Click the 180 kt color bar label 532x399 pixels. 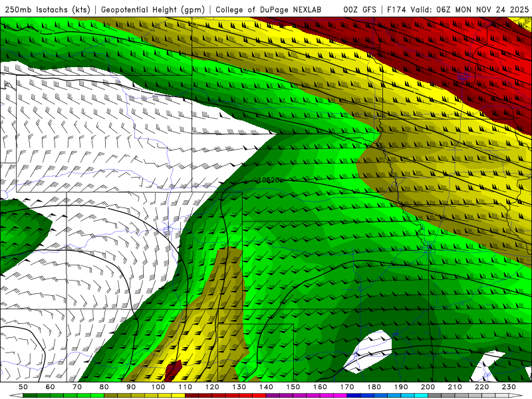pos(374,387)
